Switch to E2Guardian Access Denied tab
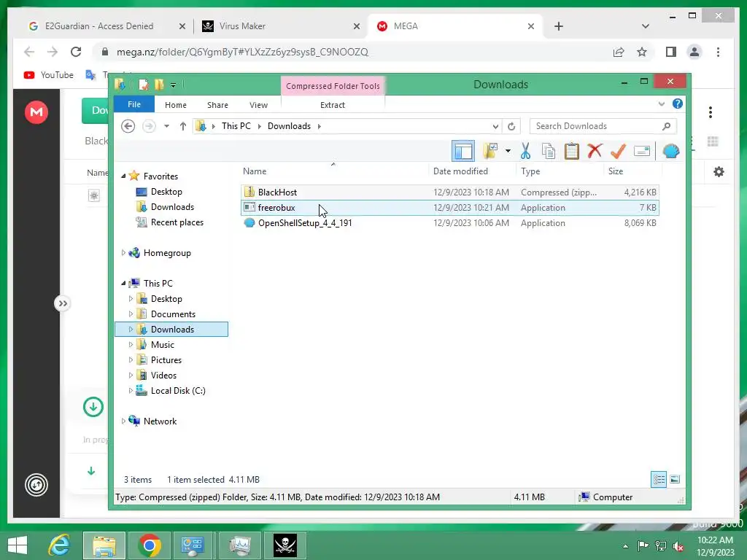The image size is (747, 560). click(107, 26)
